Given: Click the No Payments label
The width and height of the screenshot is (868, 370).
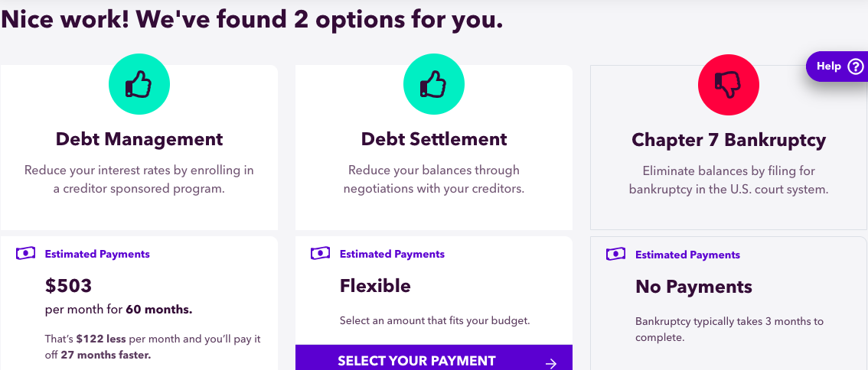Looking at the screenshot, I should click(x=693, y=287).
